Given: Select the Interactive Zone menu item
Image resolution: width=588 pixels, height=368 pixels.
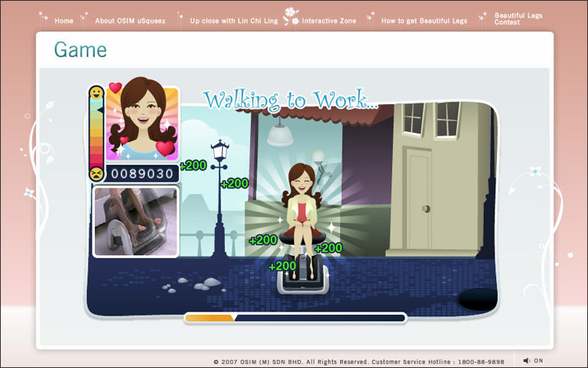Looking at the screenshot, I should coord(328,21).
